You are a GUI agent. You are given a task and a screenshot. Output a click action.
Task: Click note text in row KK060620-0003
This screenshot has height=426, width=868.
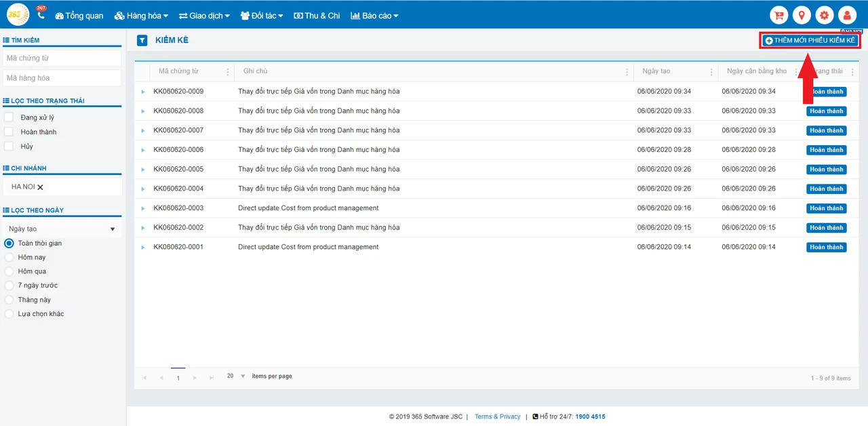[x=309, y=208]
